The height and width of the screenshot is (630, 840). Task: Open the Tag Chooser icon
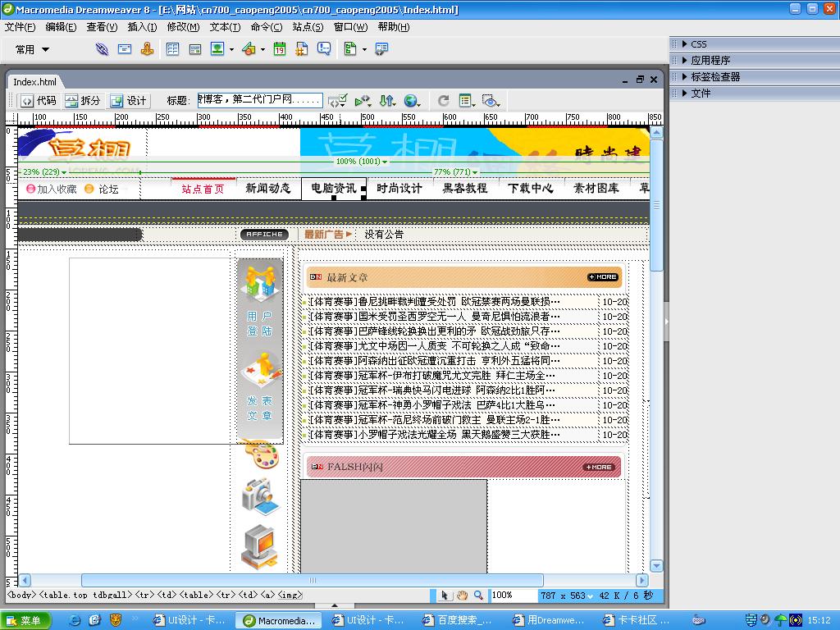(381, 49)
